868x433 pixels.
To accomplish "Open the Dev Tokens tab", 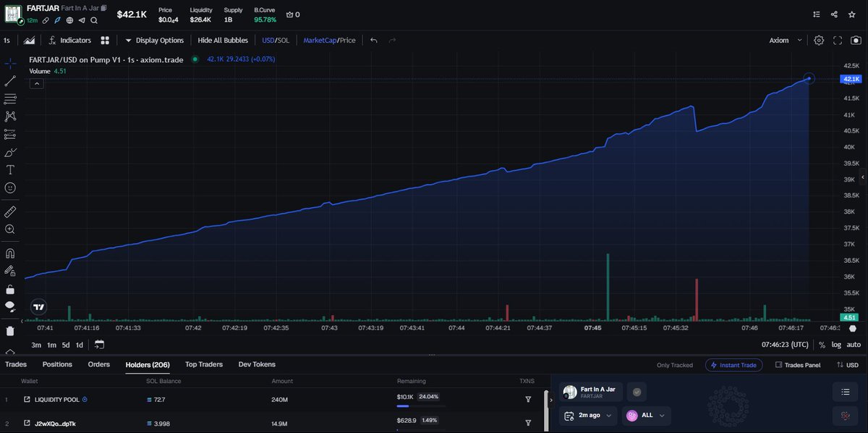I will (x=257, y=364).
